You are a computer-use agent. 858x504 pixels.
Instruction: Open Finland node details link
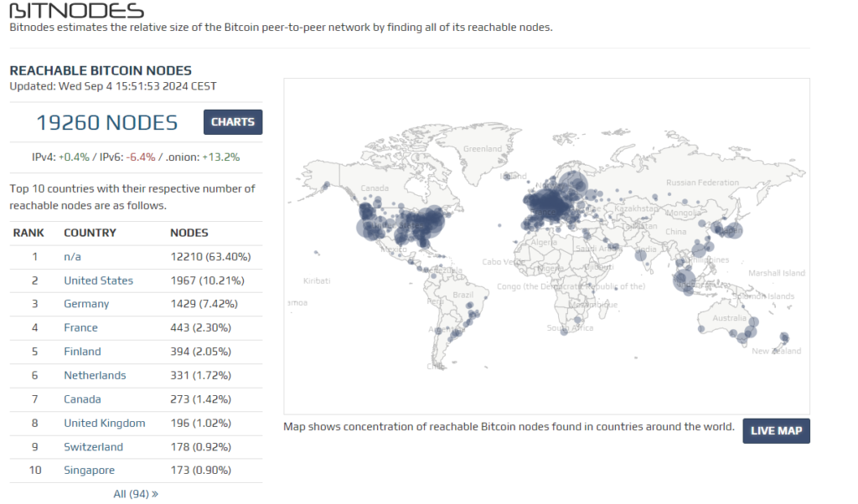82,352
